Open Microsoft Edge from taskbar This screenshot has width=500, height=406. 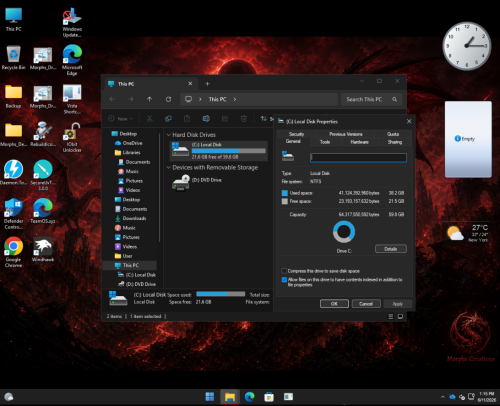click(249, 397)
